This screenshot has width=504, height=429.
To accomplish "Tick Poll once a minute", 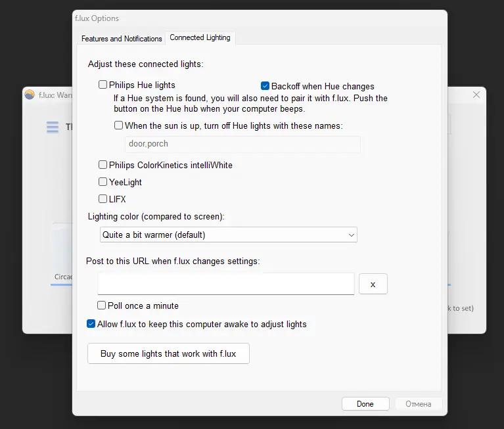I will [x=102, y=305].
